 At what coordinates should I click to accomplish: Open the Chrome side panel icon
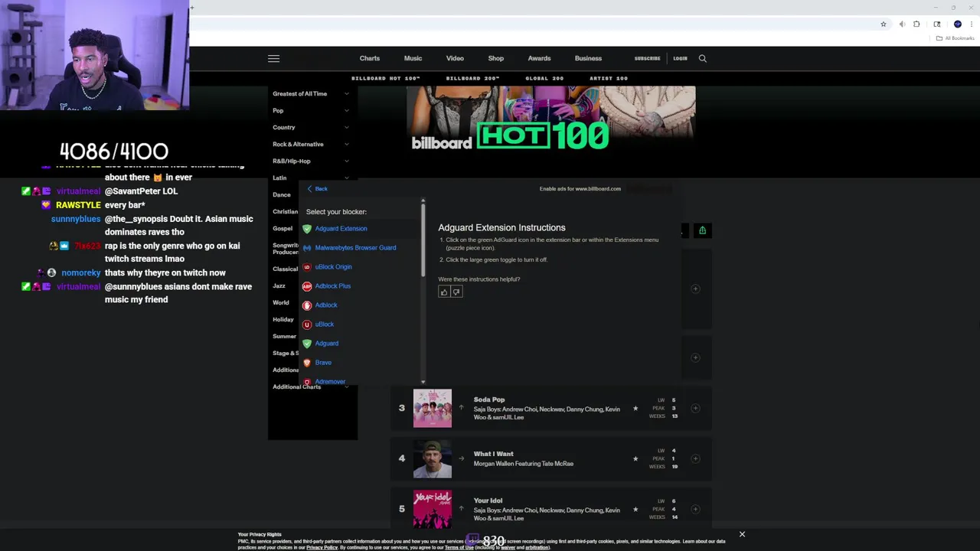937,24
